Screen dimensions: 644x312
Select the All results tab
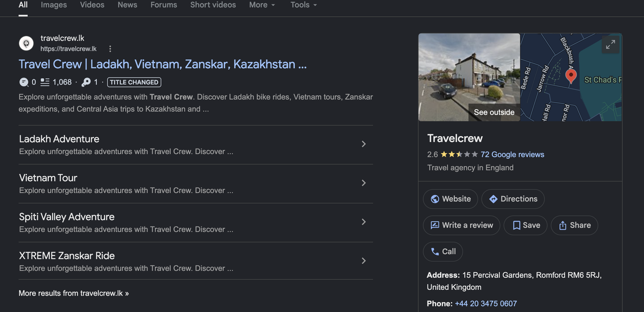click(x=23, y=5)
